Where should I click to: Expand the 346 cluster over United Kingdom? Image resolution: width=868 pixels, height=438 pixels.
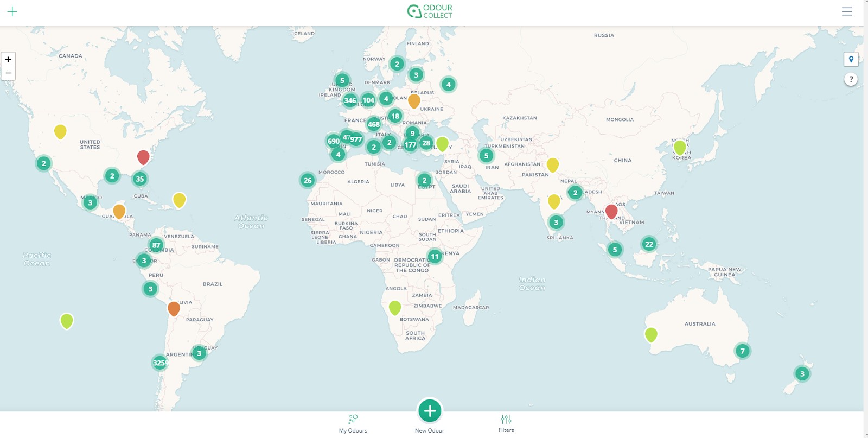[x=350, y=100]
